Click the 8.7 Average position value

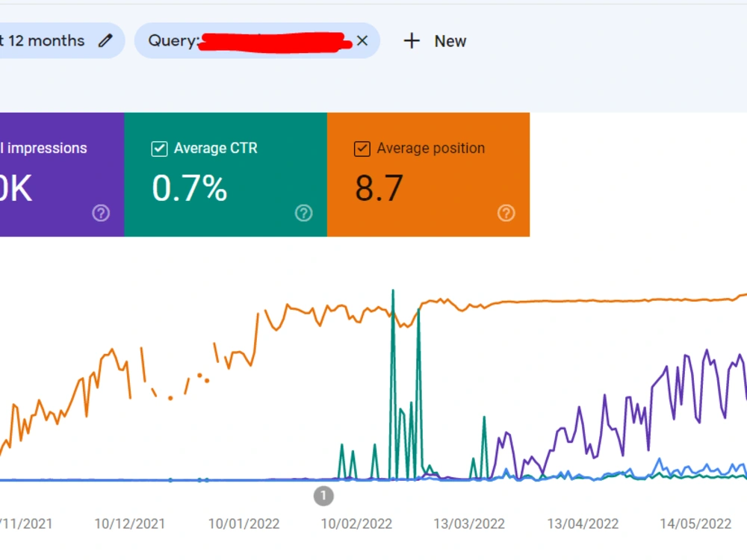(379, 188)
